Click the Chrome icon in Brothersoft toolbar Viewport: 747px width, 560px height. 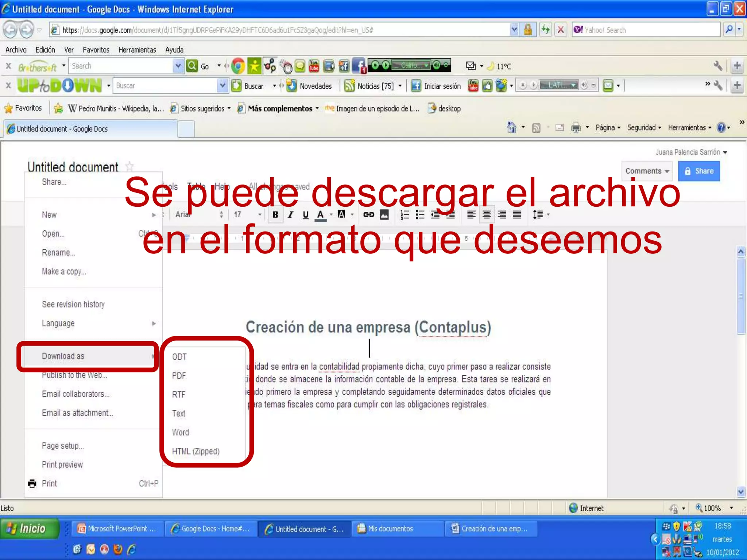point(238,66)
